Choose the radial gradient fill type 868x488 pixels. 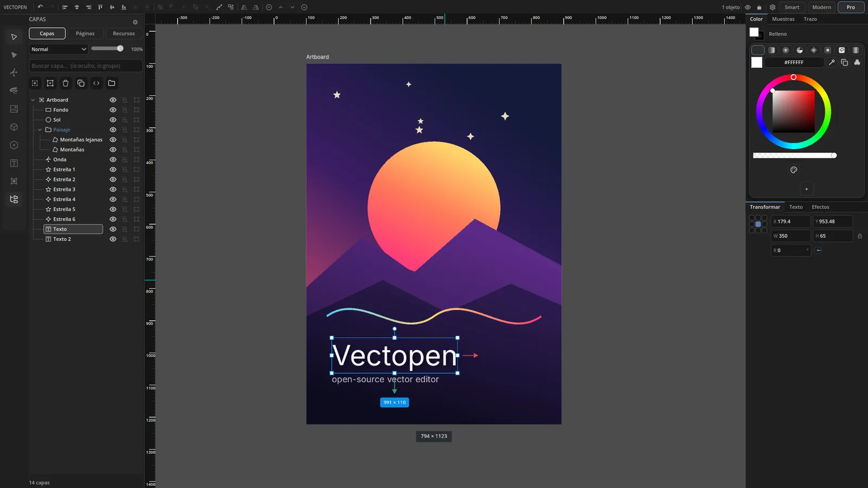point(786,50)
